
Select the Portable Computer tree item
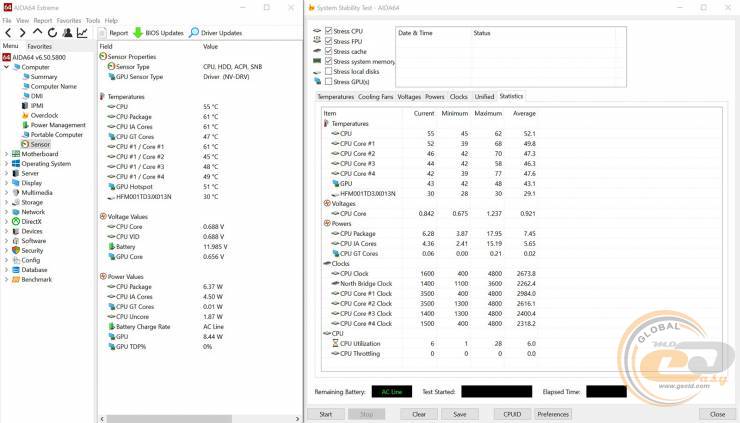[57, 135]
